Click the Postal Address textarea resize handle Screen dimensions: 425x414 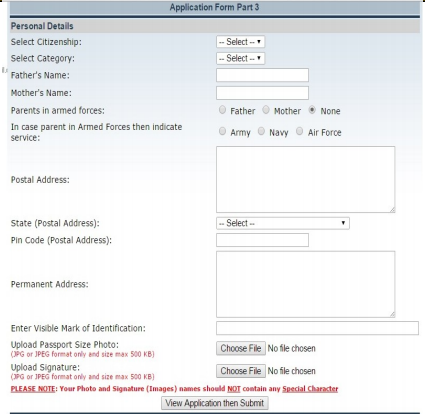tap(392, 209)
